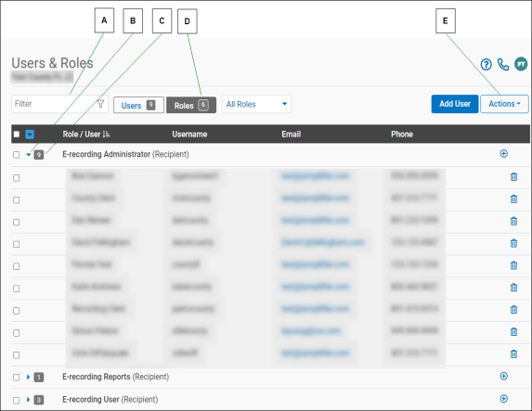Click the Username column header
The image size is (532, 411).
pyautogui.click(x=189, y=135)
